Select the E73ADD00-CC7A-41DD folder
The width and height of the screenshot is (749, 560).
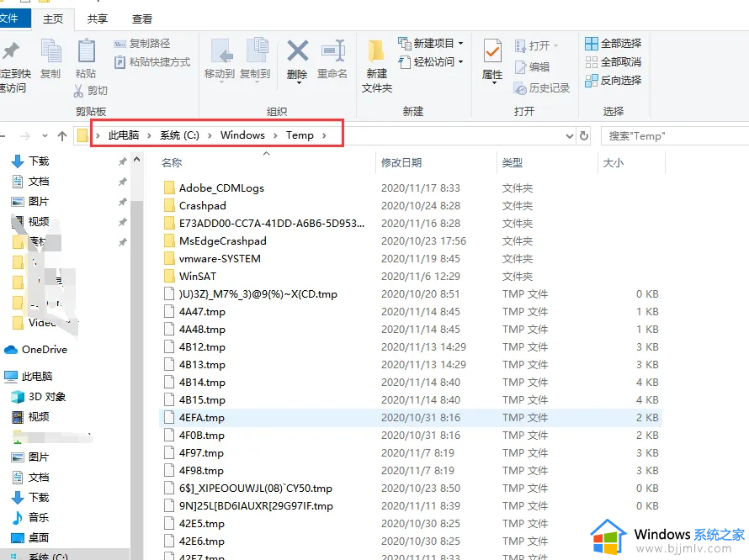[271, 224]
